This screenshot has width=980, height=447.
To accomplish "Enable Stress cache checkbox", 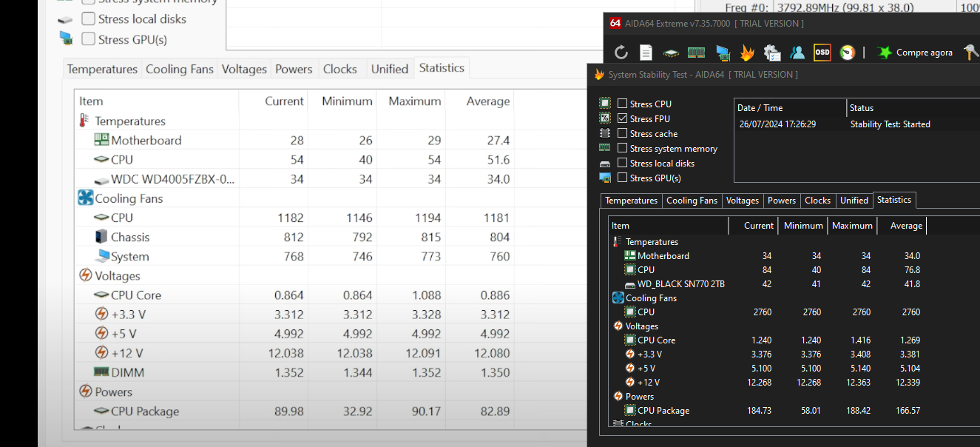I will coord(622,133).
